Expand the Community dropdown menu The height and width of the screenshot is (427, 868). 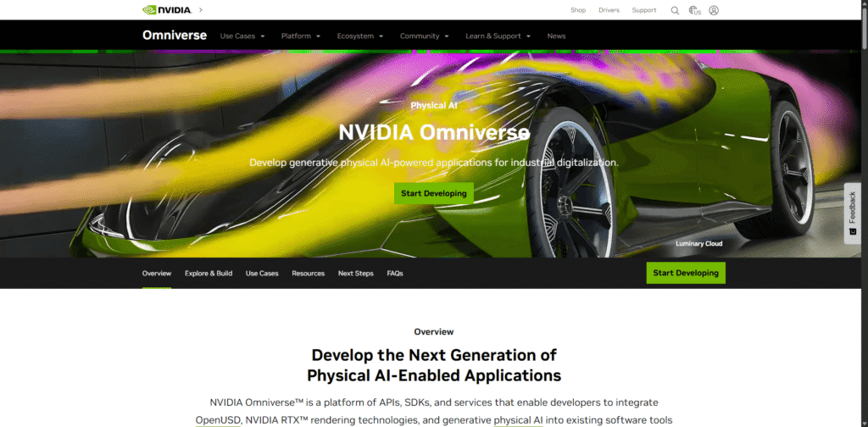pos(424,36)
